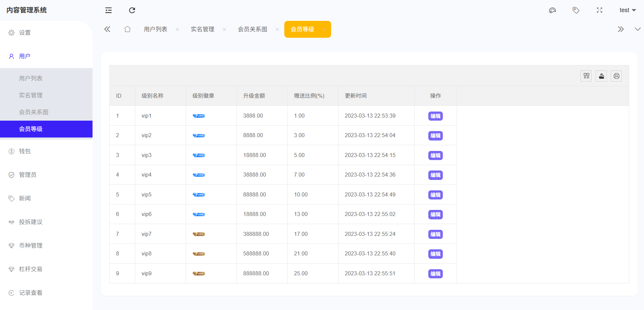Switch to the 会员关系图 tab
The height and width of the screenshot is (310, 644).
252,29
